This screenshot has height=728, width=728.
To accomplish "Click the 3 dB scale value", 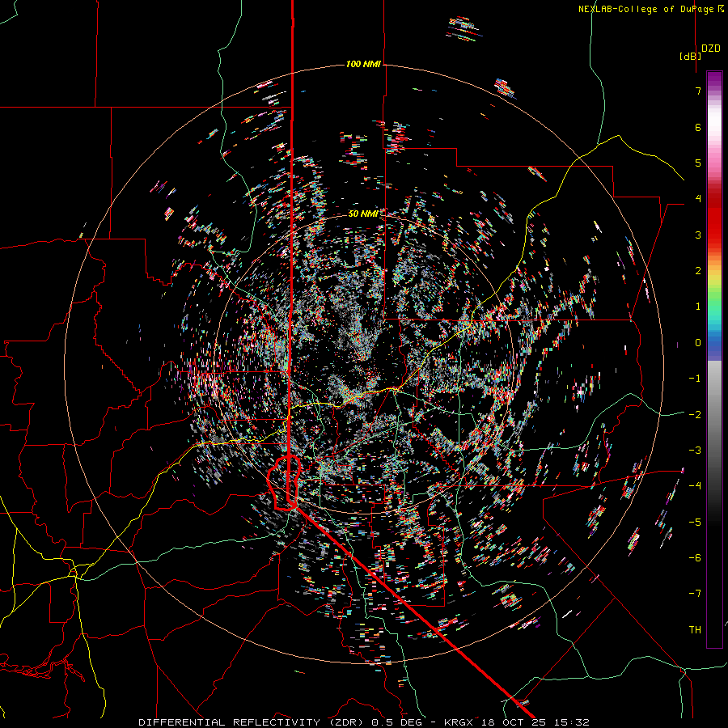I will tap(698, 235).
